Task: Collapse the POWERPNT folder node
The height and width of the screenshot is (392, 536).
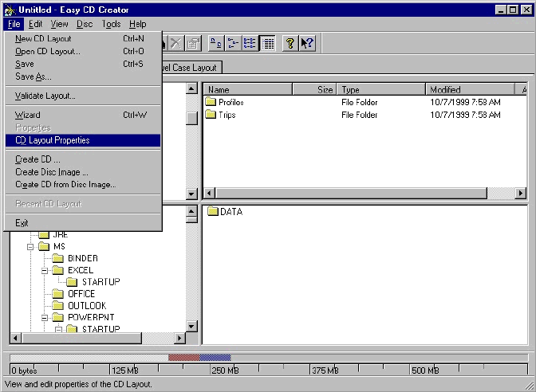Action: pos(45,318)
